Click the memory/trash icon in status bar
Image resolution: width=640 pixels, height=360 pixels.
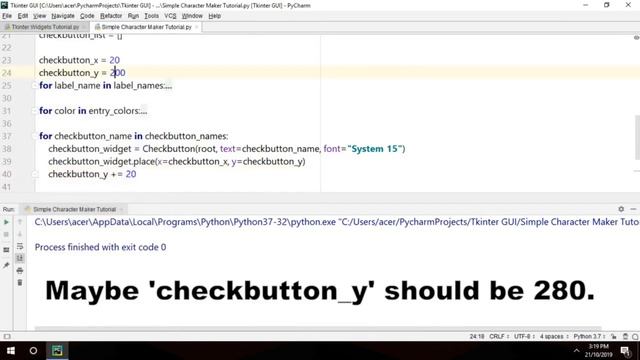tap(625, 336)
